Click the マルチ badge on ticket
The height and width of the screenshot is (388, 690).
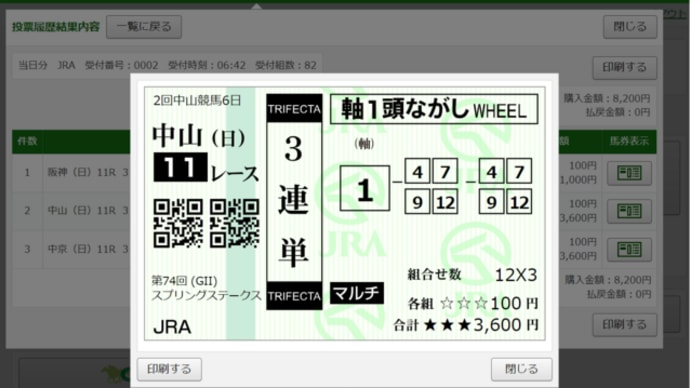(x=356, y=293)
